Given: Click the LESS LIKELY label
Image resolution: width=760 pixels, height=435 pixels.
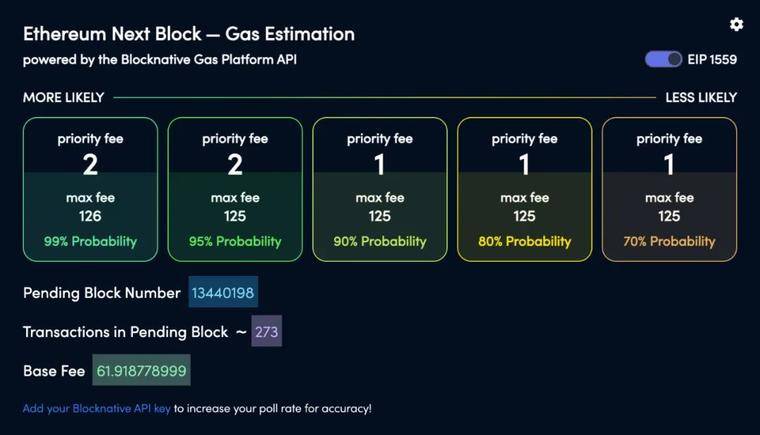Looking at the screenshot, I should pos(701,97).
